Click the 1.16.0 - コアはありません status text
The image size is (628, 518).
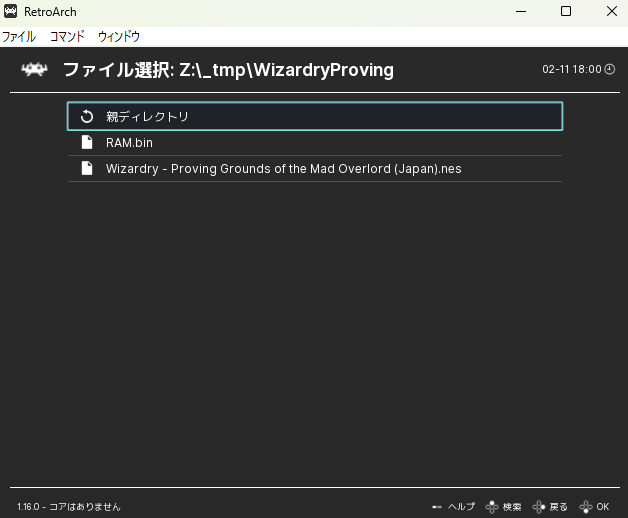coord(68,507)
